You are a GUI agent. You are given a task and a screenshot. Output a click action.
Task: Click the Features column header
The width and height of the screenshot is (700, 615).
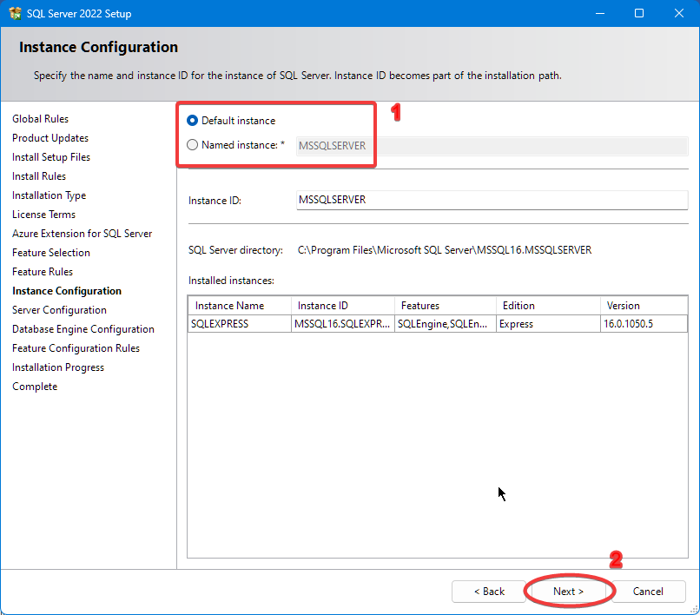[446, 306]
